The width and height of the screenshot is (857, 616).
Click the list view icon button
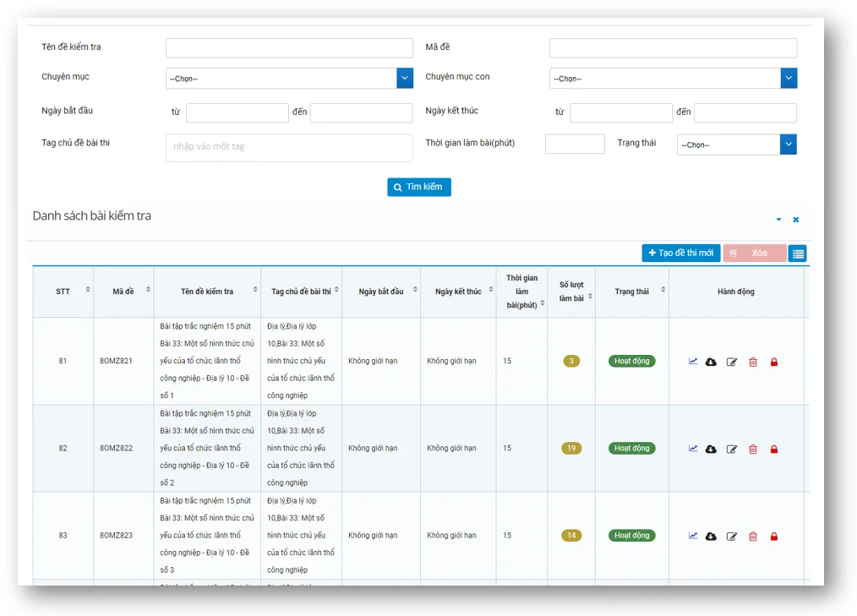pyautogui.click(x=798, y=253)
